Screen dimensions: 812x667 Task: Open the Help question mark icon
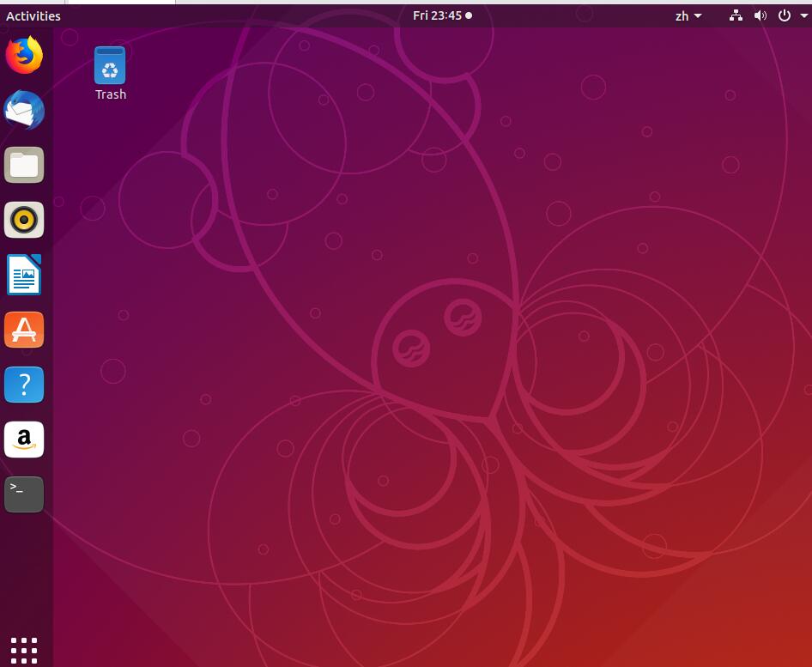click(24, 385)
